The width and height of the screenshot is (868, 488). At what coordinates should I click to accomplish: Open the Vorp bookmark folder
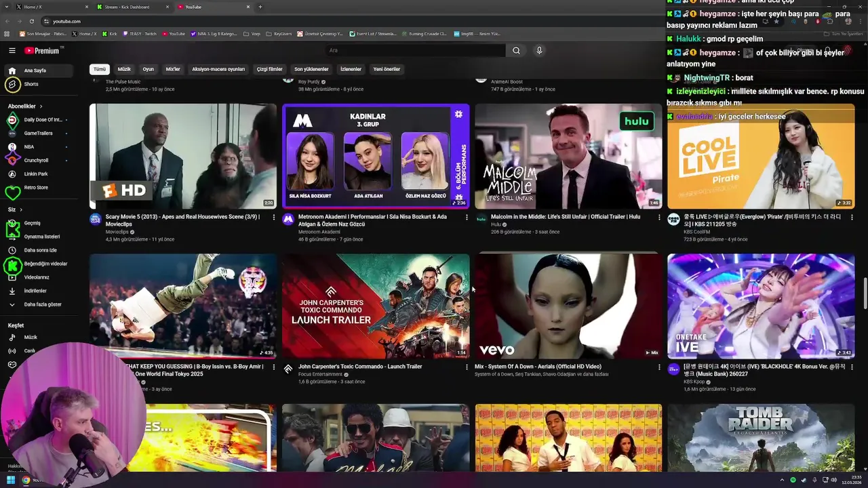click(x=252, y=33)
